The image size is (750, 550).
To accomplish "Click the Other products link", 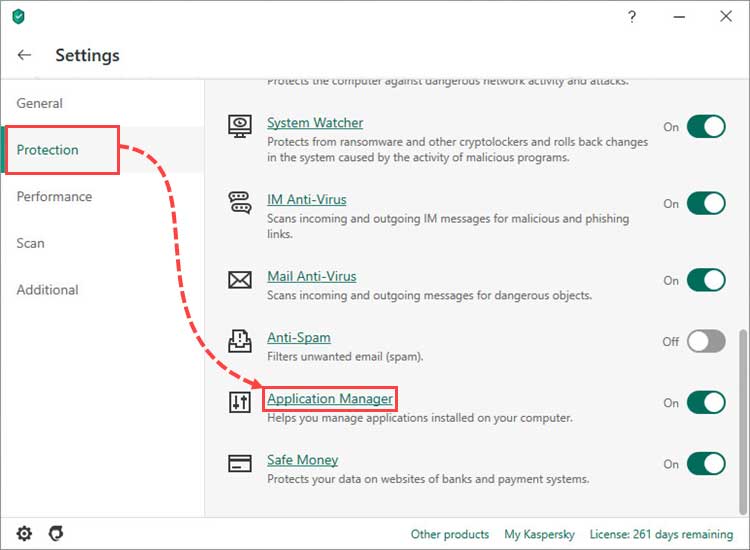I will (x=450, y=534).
